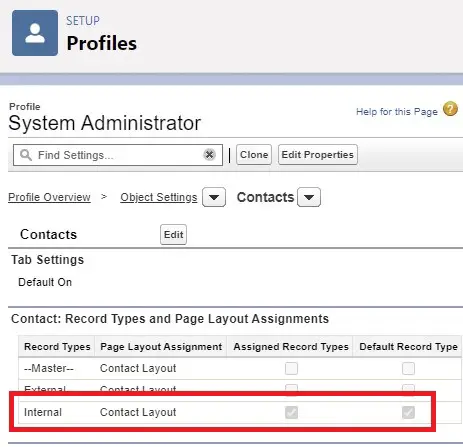Click the yellow help question mark icon
The image size is (463, 447).
coord(450,109)
